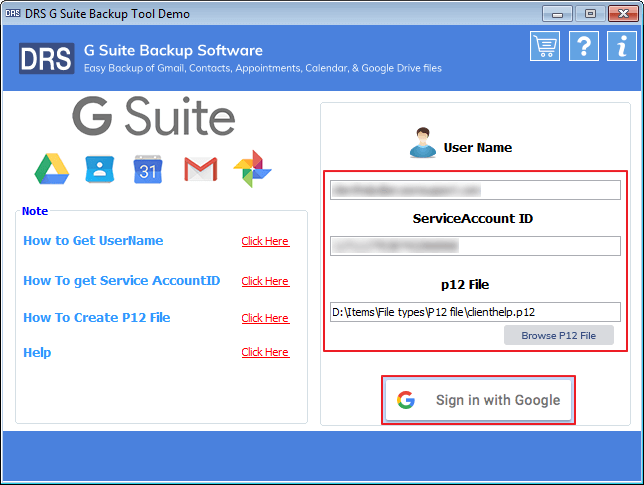Click the DRS title bar app icon
Screen dimensions: 644x485
point(13,13)
